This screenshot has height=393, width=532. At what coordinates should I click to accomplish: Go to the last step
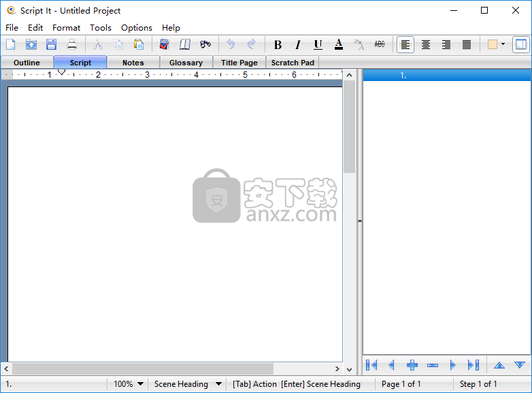[473, 365]
